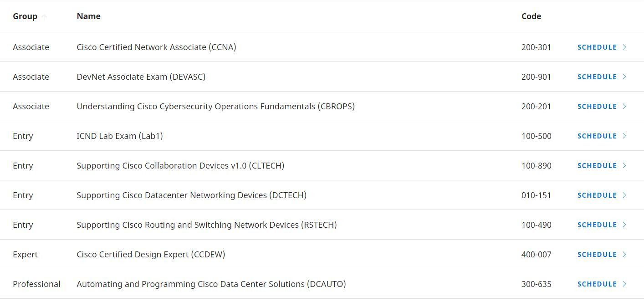The width and height of the screenshot is (644, 302).
Task: Select the ICND Lab Exam (Lab1) name
Action: click(x=120, y=136)
